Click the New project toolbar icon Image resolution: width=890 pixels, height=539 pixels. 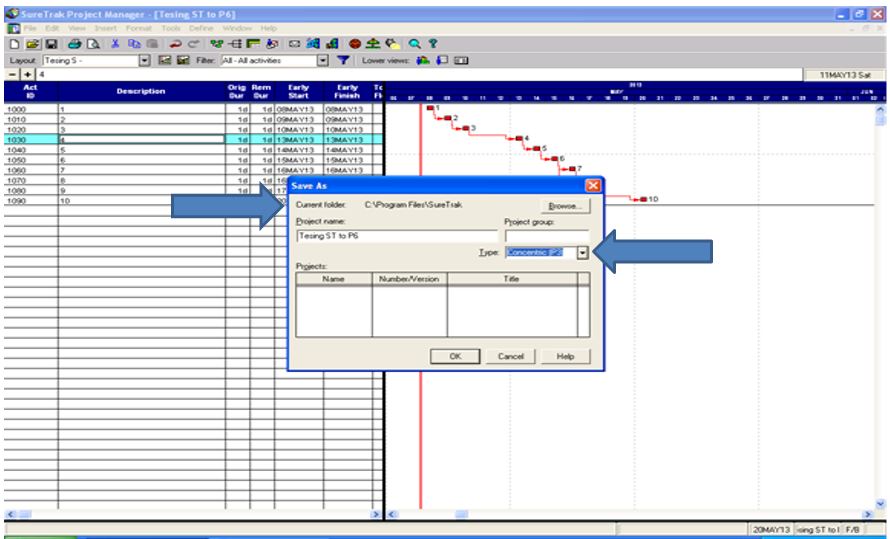10,45
